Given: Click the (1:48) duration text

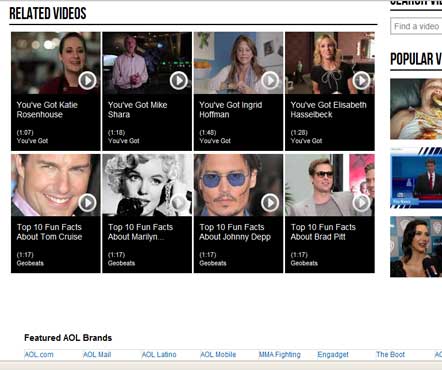Looking at the screenshot, I should point(208,132).
